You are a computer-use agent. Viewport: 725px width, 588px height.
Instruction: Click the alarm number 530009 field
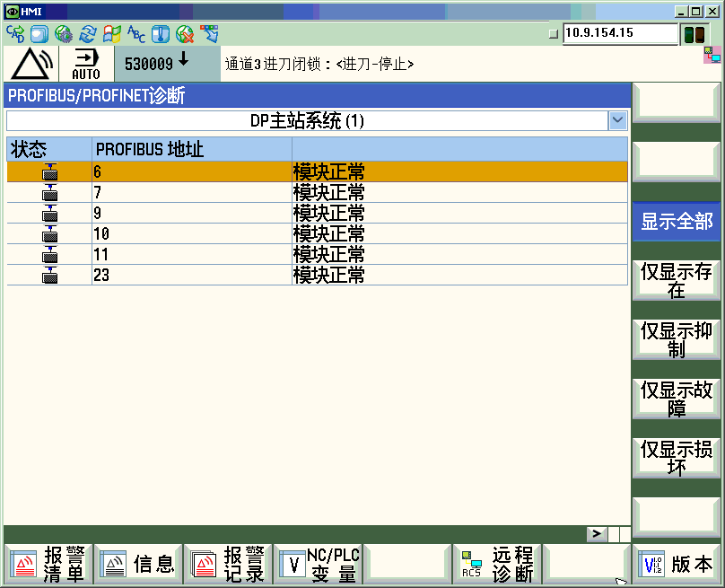pos(168,64)
